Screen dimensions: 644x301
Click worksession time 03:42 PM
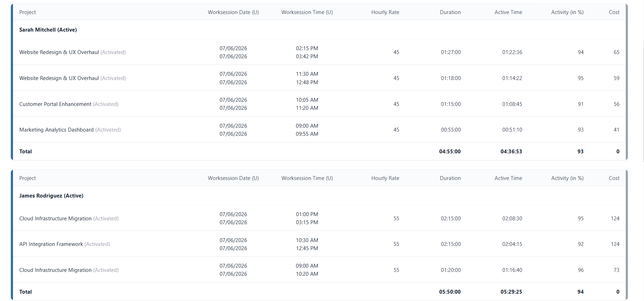coord(307,56)
